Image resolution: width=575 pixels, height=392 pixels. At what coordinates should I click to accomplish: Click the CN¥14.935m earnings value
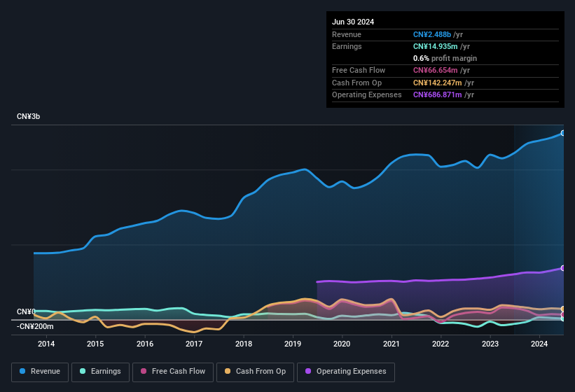click(436, 46)
